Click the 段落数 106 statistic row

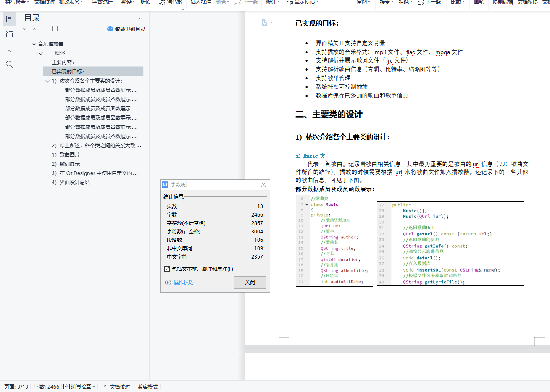(215, 240)
